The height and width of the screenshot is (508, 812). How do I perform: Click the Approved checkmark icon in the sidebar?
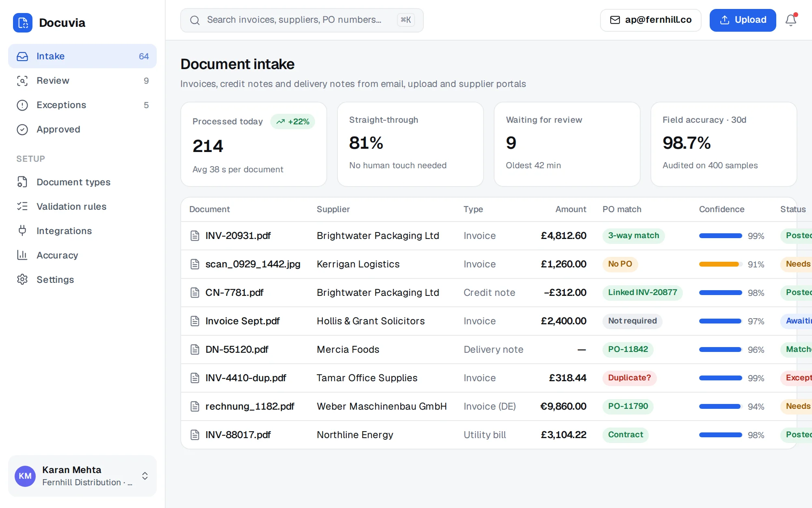(22, 130)
